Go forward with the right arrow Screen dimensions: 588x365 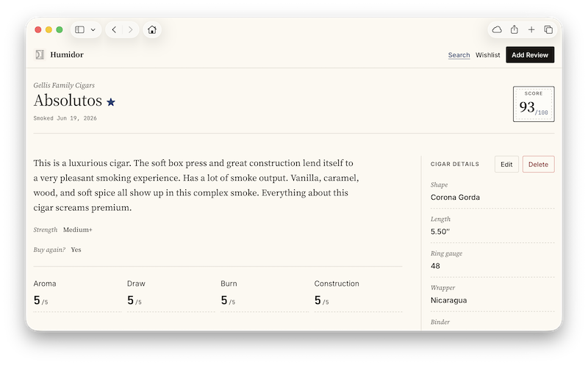(130, 29)
